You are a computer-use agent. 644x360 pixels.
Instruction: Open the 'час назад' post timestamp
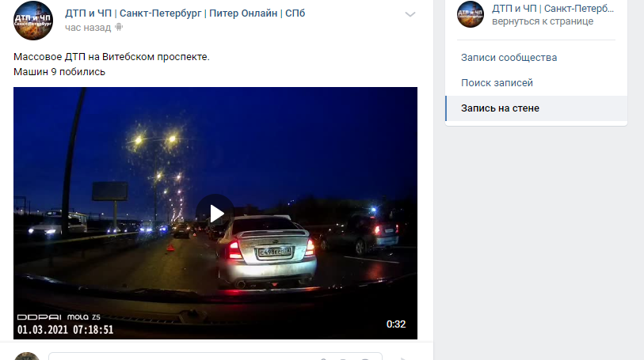coord(88,28)
